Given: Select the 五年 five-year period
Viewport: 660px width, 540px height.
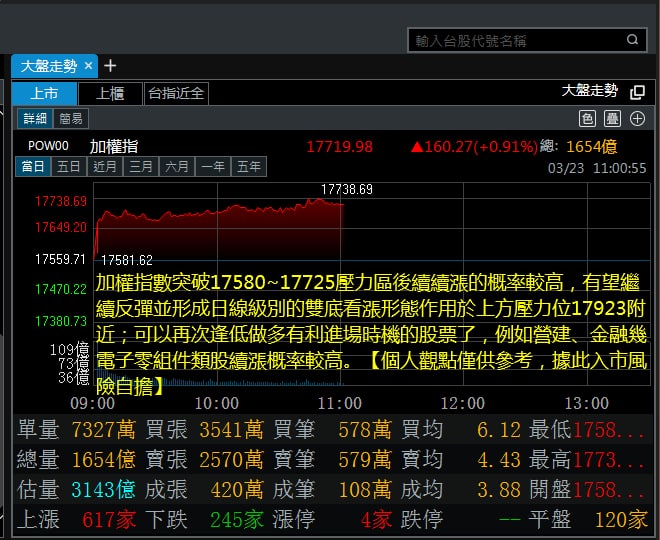Looking at the screenshot, I should [x=248, y=167].
